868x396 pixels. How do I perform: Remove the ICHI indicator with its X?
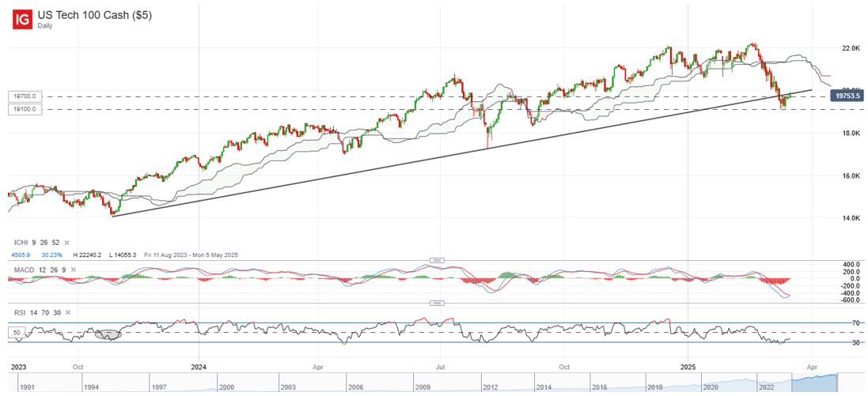66,243
